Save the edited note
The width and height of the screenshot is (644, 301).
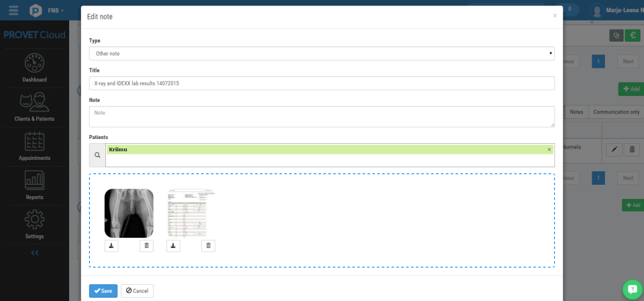103,291
